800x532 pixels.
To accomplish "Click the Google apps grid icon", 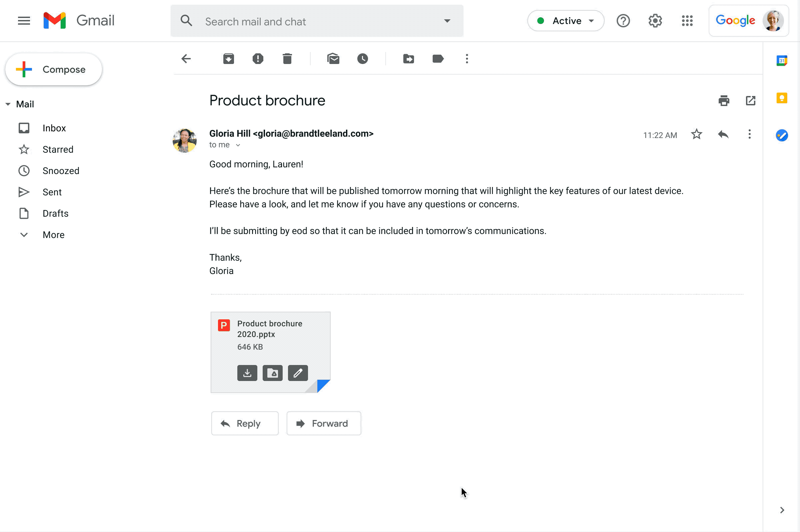I will 688,21.
